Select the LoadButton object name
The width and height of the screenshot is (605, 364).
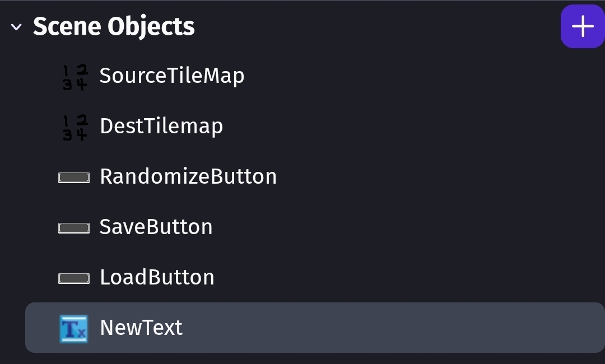(157, 277)
